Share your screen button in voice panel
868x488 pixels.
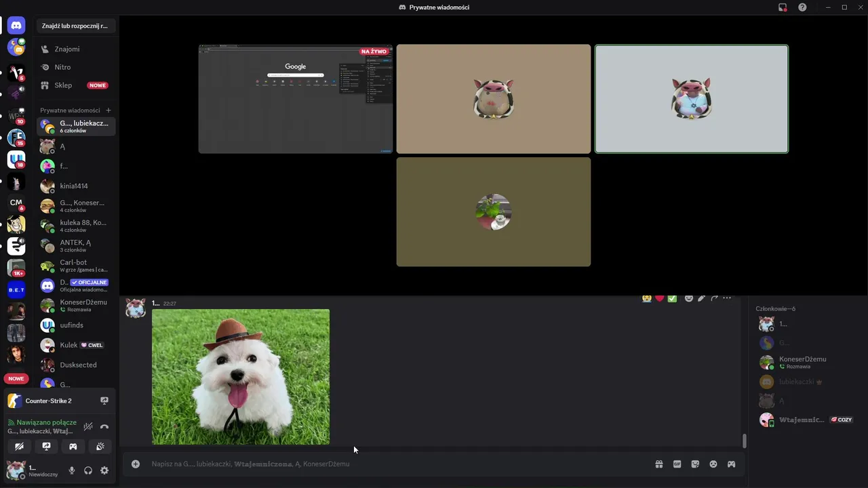[46, 446]
